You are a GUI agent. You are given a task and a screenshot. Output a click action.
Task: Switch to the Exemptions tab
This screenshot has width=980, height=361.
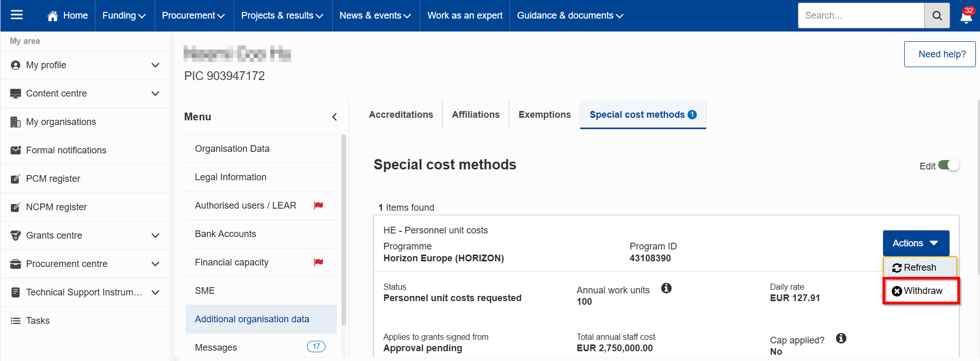[544, 115]
